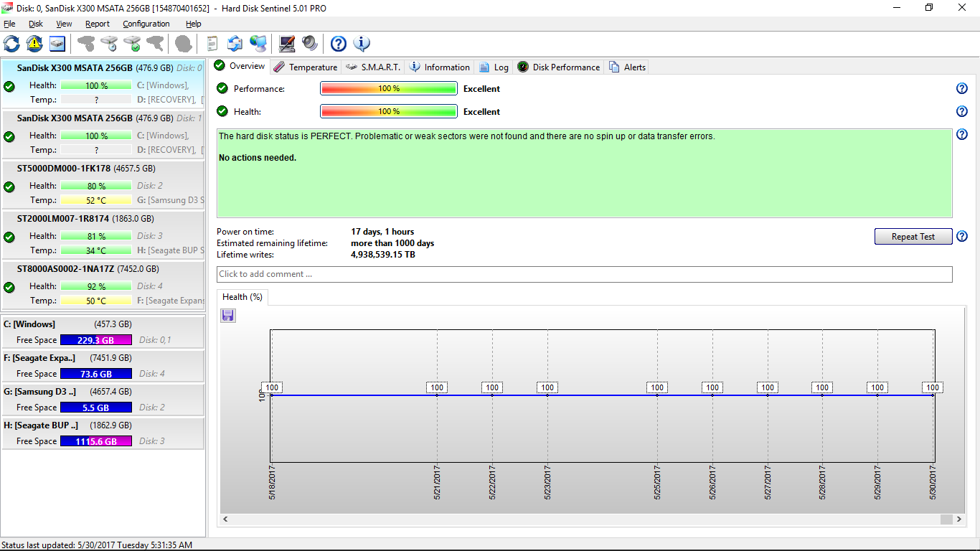
Task: Click the 52 °C temperature bar
Action: point(96,200)
